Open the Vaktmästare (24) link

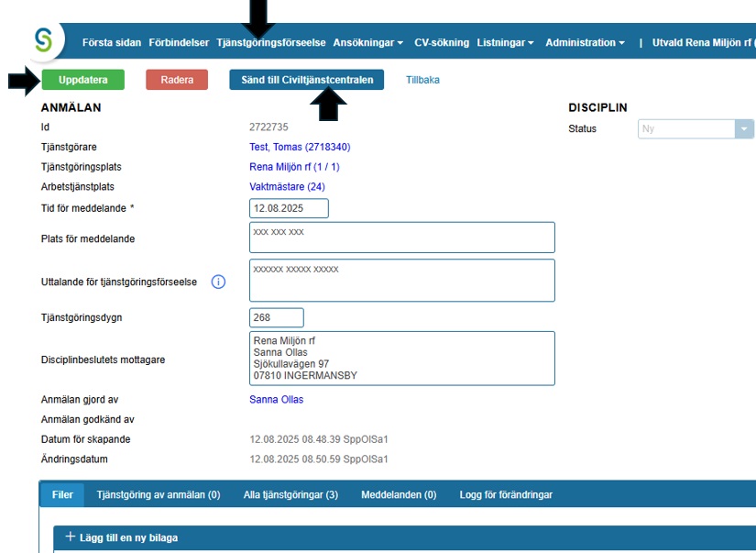click(x=287, y=187)
